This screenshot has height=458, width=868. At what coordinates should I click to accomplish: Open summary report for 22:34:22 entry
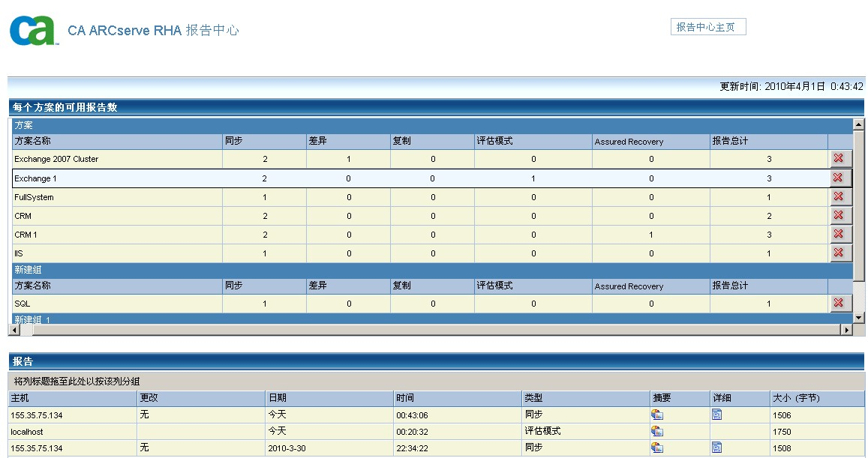(657, 448)
